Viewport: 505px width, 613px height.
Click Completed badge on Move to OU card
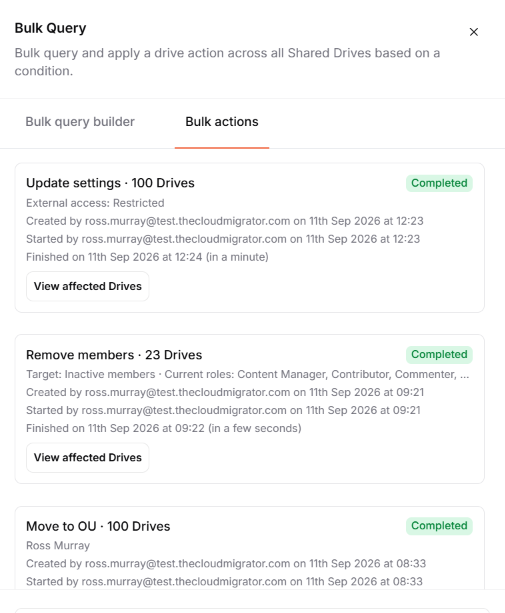pyautogui.click(x=439, y=525)
